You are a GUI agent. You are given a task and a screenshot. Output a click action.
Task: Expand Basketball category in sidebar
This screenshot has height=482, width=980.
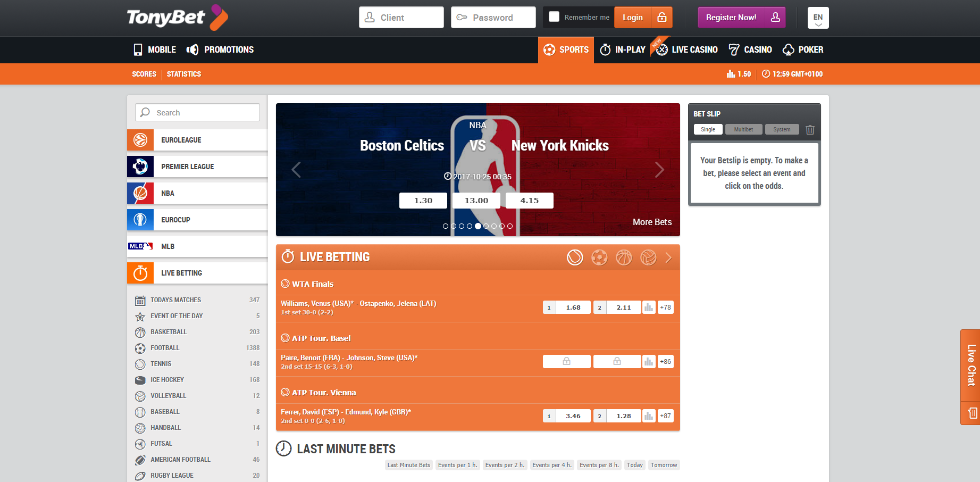click(197, 332)
